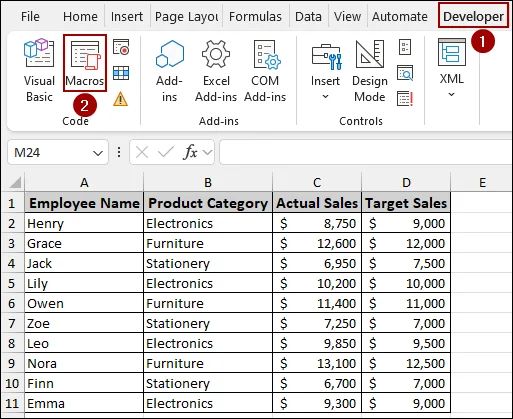Open the File tab
This screenshot has width=513, height=419.
coord(30,16)
